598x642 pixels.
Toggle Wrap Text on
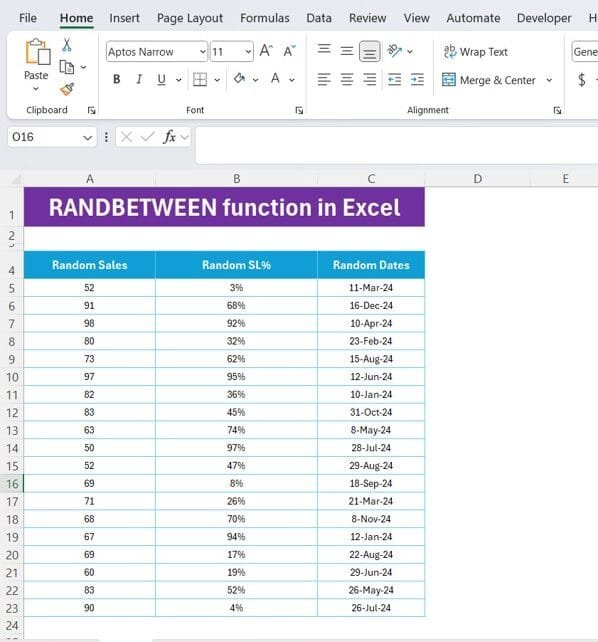pyautogui.click(x=476, y=52)
